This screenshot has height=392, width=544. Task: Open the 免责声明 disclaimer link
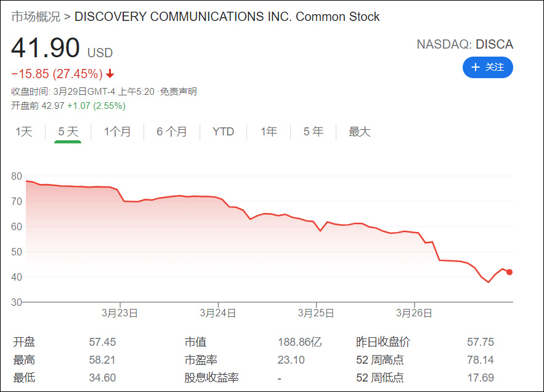click(179, 92)
